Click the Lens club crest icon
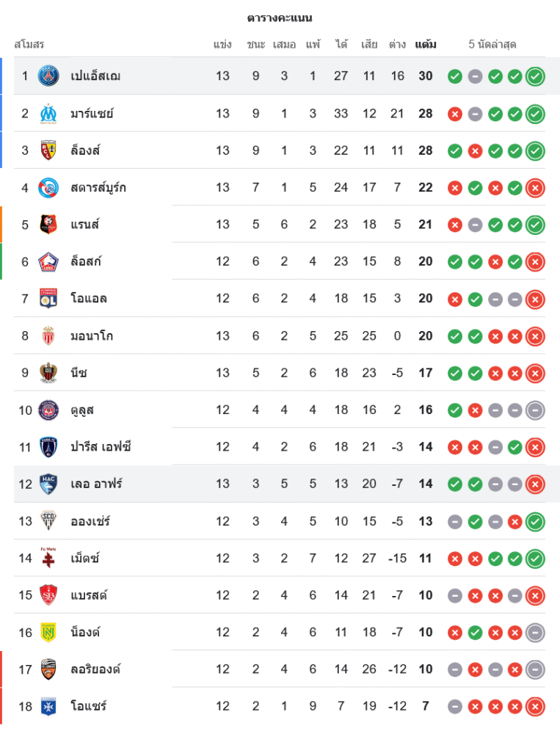The image size is (560, 734). (48, 150)
